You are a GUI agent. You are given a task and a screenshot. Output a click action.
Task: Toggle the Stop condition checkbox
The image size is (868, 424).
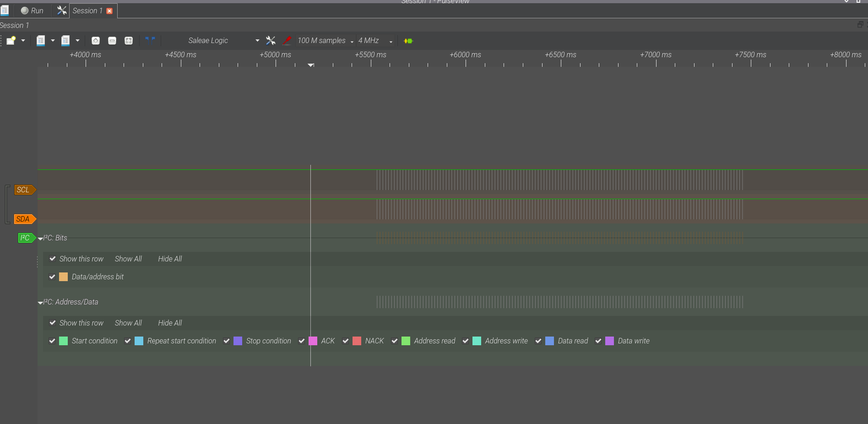point(227,341)
